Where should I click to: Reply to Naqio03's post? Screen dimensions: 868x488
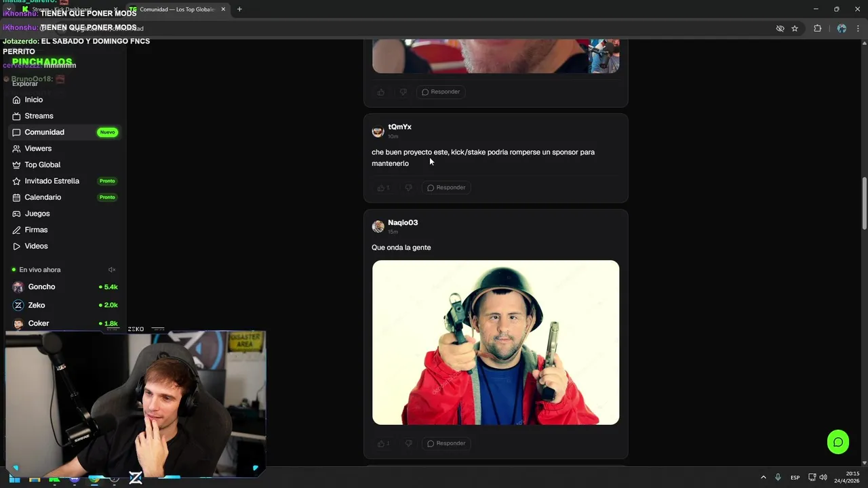pos(446,443)
